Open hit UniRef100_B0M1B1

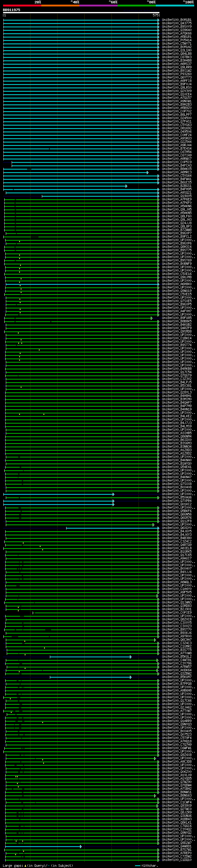pos(177,20)
